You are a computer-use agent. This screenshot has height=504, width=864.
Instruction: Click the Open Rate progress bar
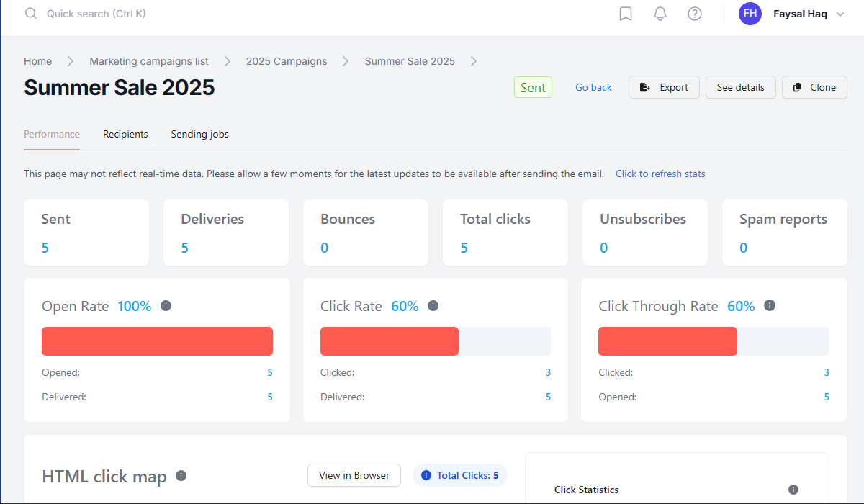157,341
